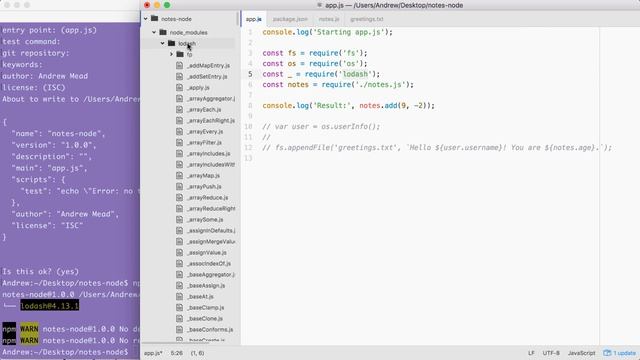Viewport: 640px width, 360px height.
Task: Open _baseAssign.js in the tree
Action: pos(206,286)
